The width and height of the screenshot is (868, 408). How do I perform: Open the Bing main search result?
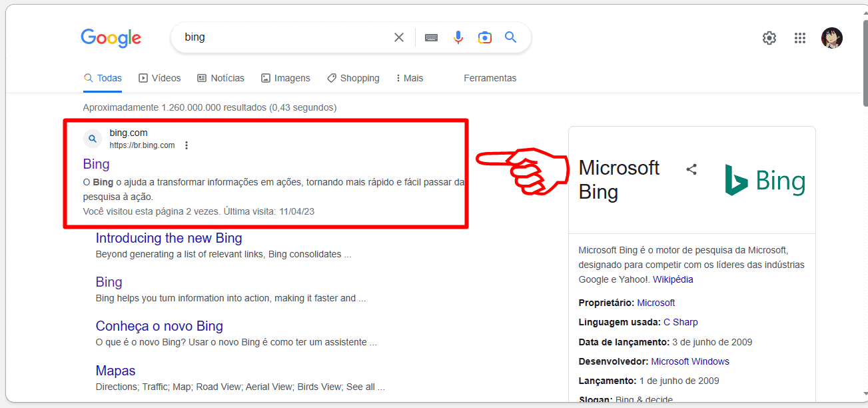click(x=96, y=164)
